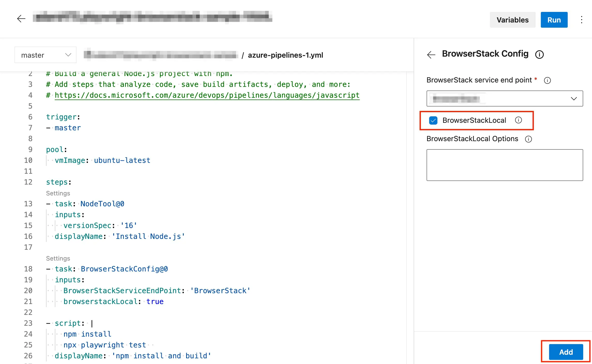This screenshot has height=364, width=592.
Task: Open the master branch dropdown
Action: pyautogui.click(x=45, y=55)
